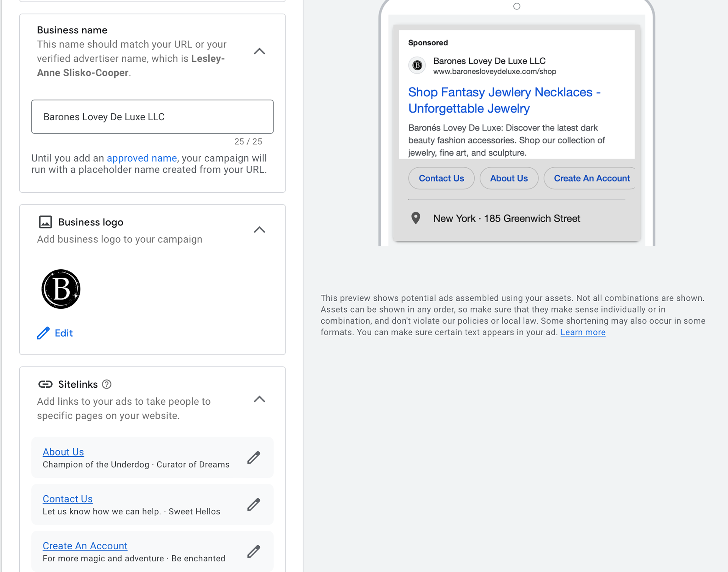The image size is (728, 572).
Task: Click the Sitelinks help question mark icon
Action: [x=107, y=384]
